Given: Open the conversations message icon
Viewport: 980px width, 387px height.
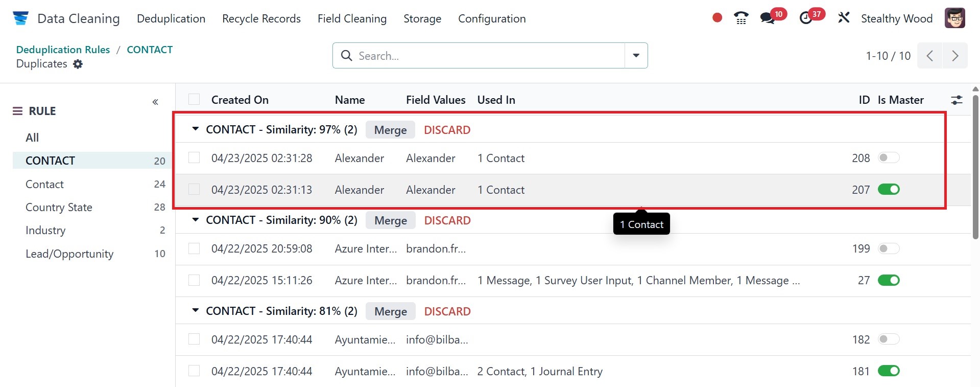Looking at the screenshot, I should point(767,18).
